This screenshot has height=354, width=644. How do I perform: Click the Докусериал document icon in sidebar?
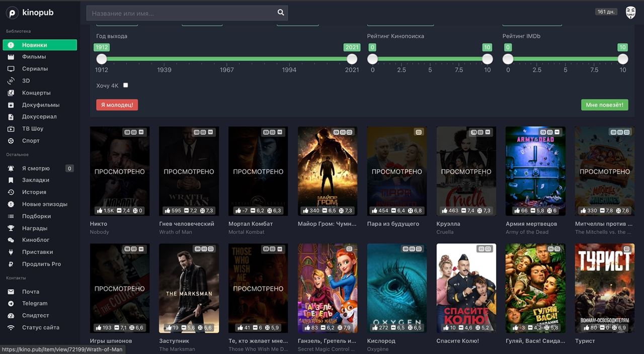[x=11, y=117]
